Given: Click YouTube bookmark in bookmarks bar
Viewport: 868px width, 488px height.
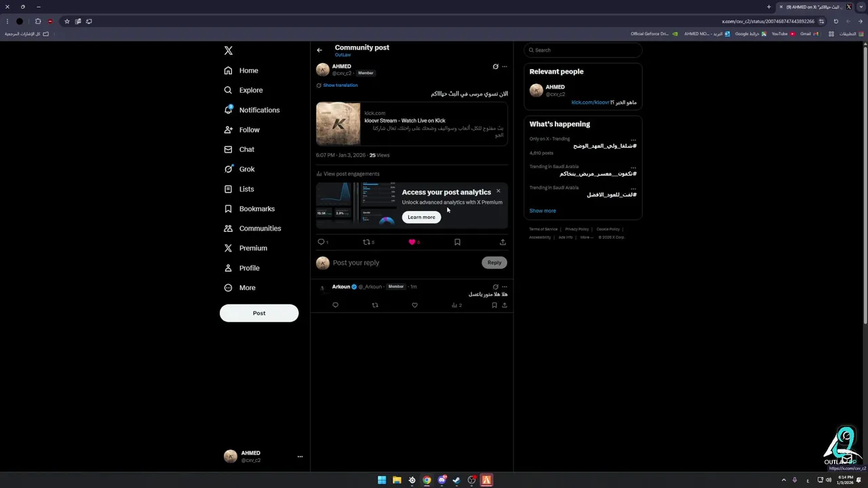Looking at the screenshot, I should (x=783, y=34).
